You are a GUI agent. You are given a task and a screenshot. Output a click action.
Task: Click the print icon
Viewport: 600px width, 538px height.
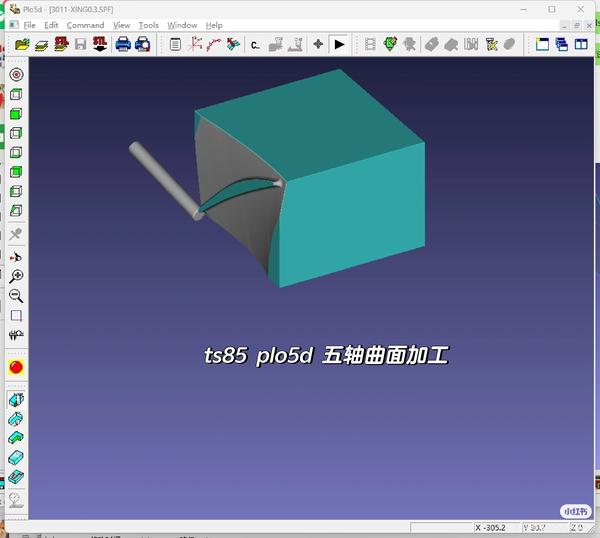point(123,44)
